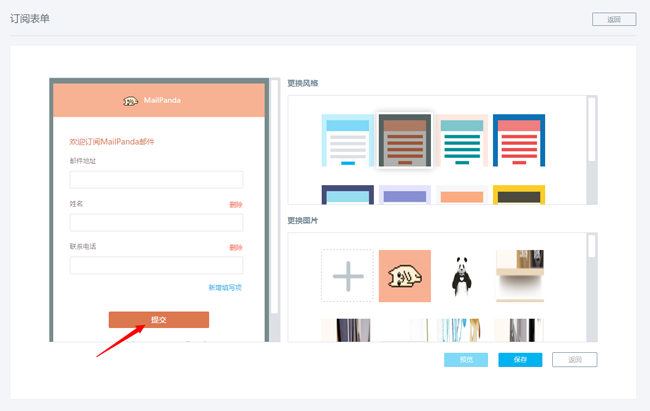Select the dark gray-brown form style
650x411 pixels.
tap(405, 140)
